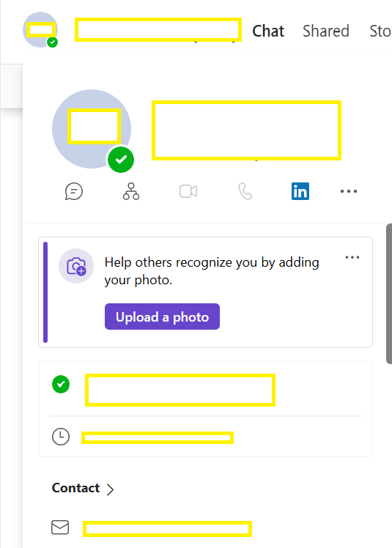This screenshot has width=392, height=548.
Task: Select the status badge on large avatar
Action: tap(121, 160)
